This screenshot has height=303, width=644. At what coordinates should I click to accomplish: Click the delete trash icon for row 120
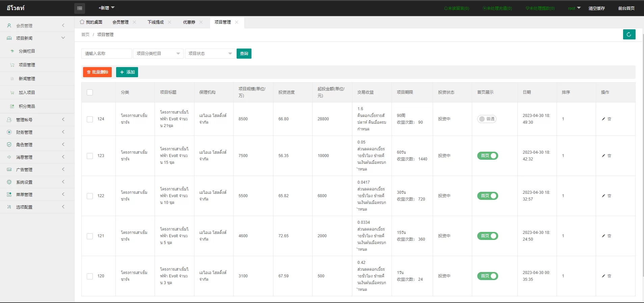[x=609, y=276]
